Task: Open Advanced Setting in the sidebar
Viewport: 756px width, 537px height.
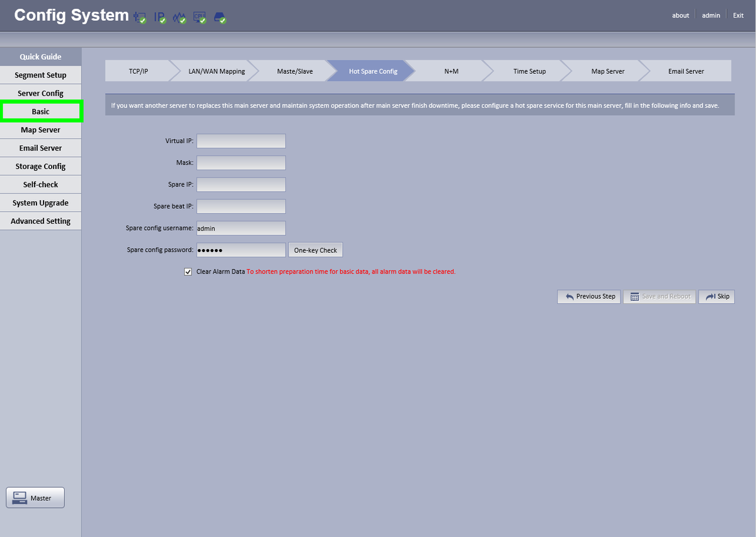Action: (x=40, y=221)
